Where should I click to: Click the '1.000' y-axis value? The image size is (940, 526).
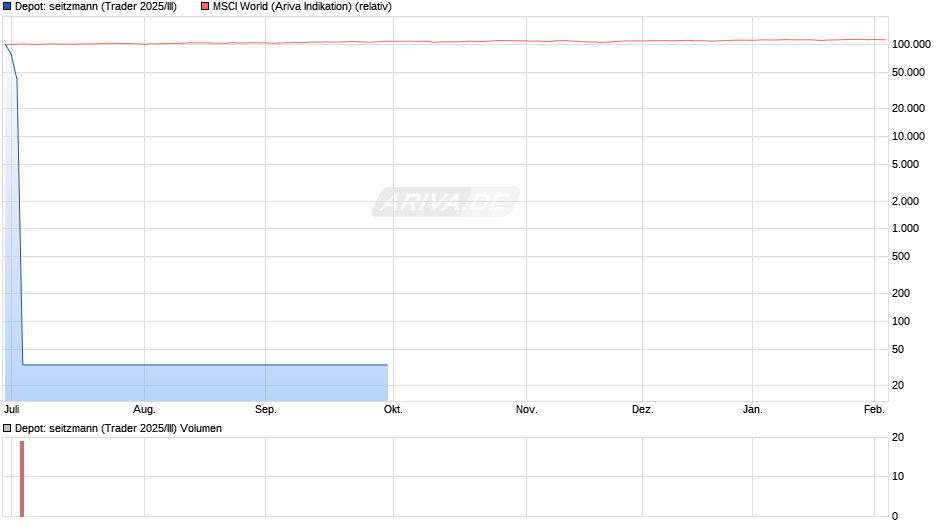coord(905,229)
